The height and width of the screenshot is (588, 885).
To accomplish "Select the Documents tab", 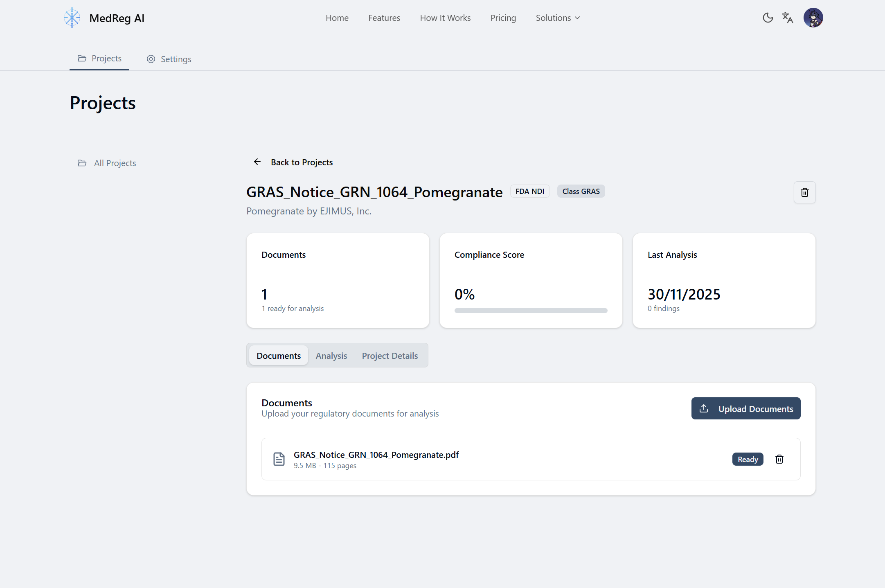I will (279, 356).
